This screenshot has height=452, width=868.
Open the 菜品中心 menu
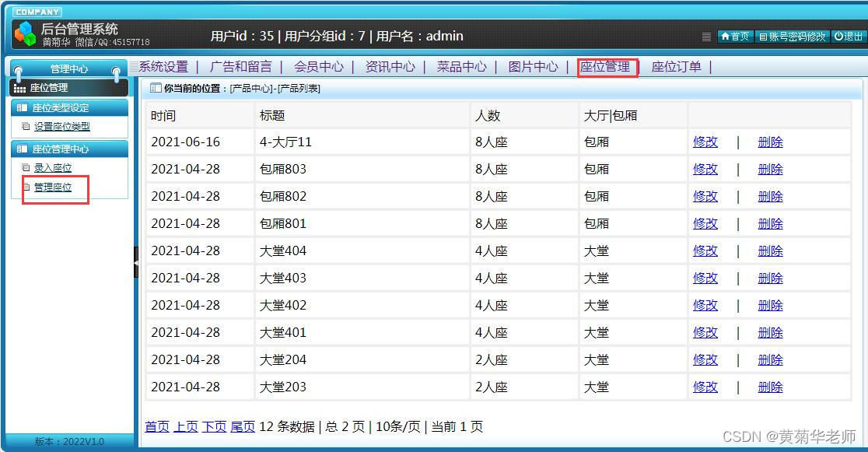462,66
